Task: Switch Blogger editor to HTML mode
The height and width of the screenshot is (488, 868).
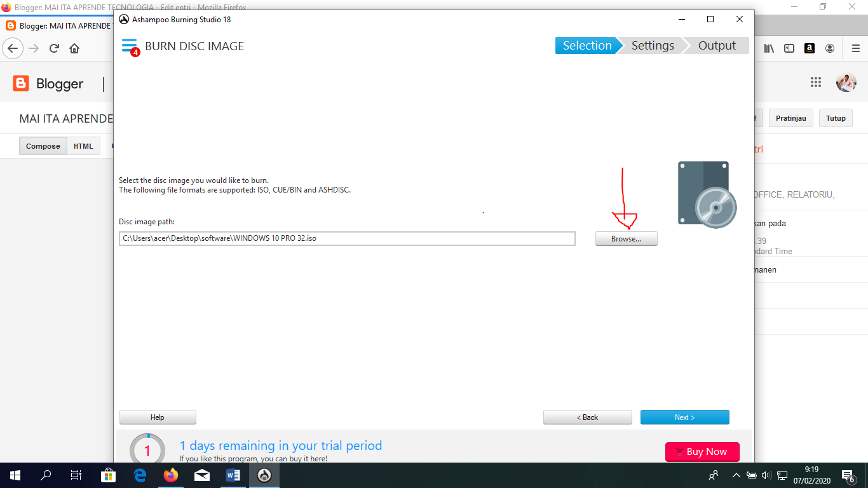Action: pyautogui.click(x=83, y=146)
